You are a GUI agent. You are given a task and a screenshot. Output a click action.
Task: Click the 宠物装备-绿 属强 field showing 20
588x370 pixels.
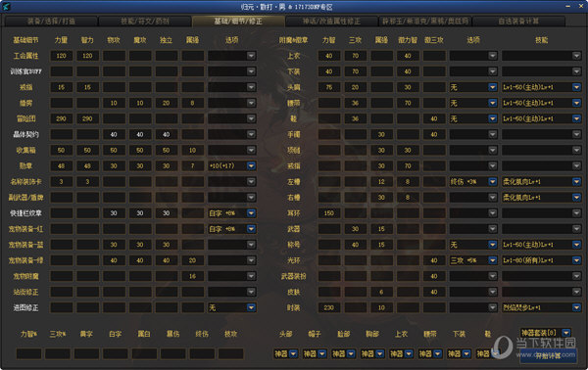[x=193, y=260]
